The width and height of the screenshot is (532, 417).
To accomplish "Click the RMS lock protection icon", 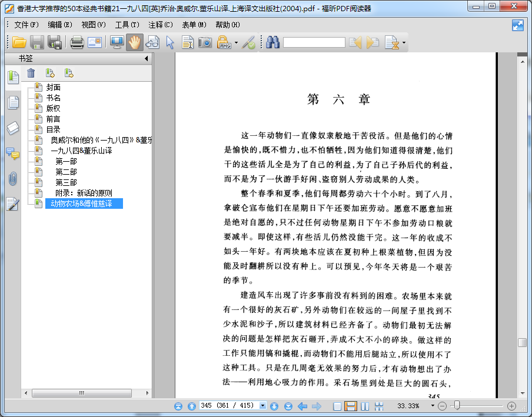I will point(224,43).
